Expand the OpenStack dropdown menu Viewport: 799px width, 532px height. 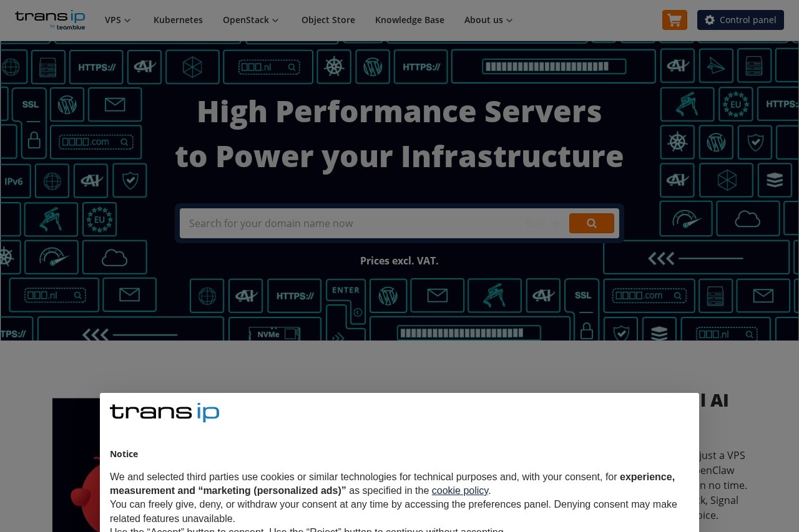pyautogui.click(x=251, y=20)
